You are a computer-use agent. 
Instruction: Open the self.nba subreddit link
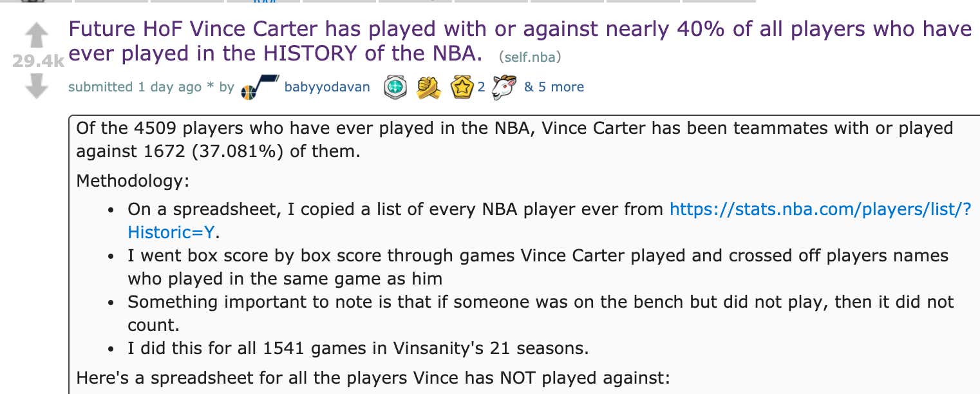tap(531, 57)
